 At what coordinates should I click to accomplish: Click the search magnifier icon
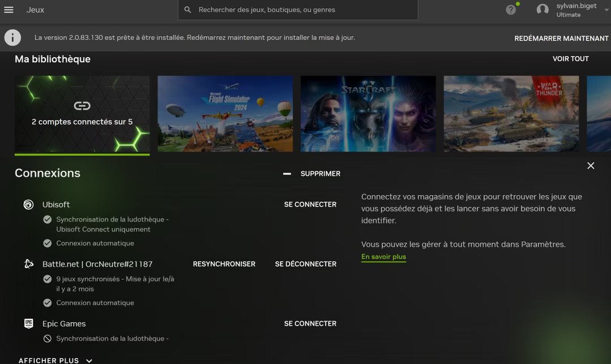coord(187,10)
